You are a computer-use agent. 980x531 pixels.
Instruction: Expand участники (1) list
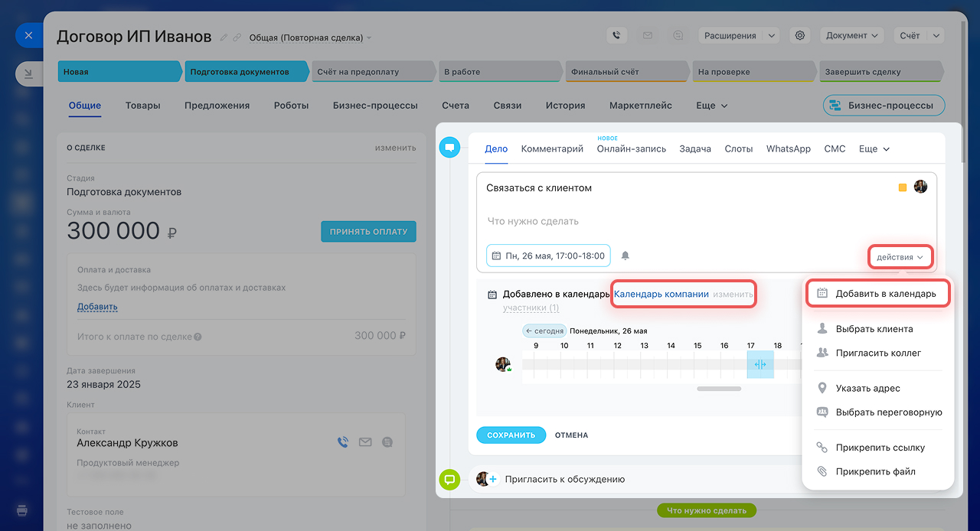pyautogui.click(x=531, y=308)
